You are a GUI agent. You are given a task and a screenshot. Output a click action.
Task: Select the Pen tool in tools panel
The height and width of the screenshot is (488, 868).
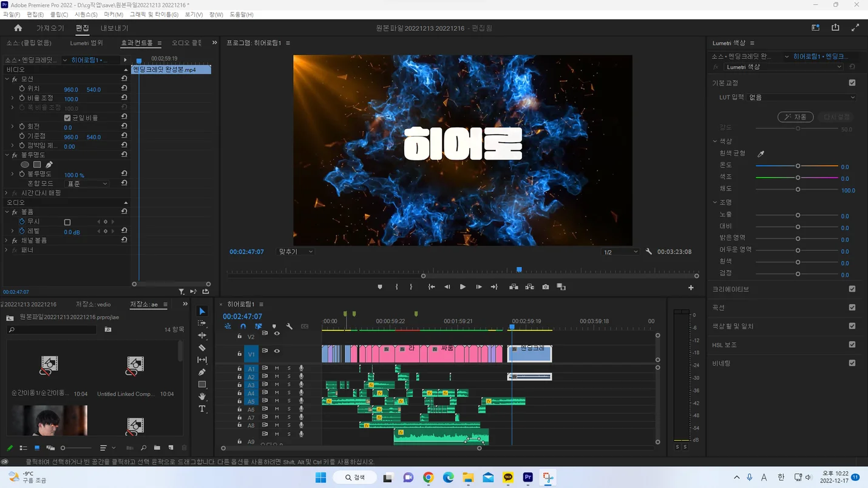[202, 372]
